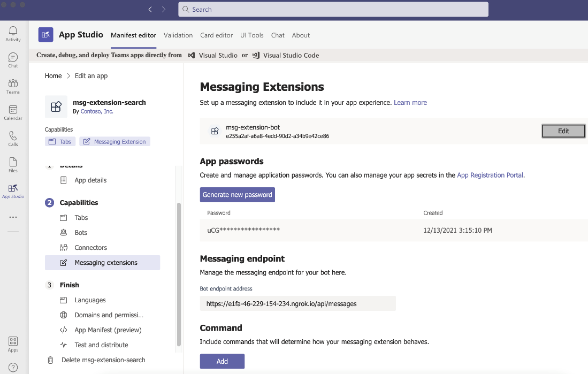Click the msg-extension-search app icon

(x=56, y=106)
